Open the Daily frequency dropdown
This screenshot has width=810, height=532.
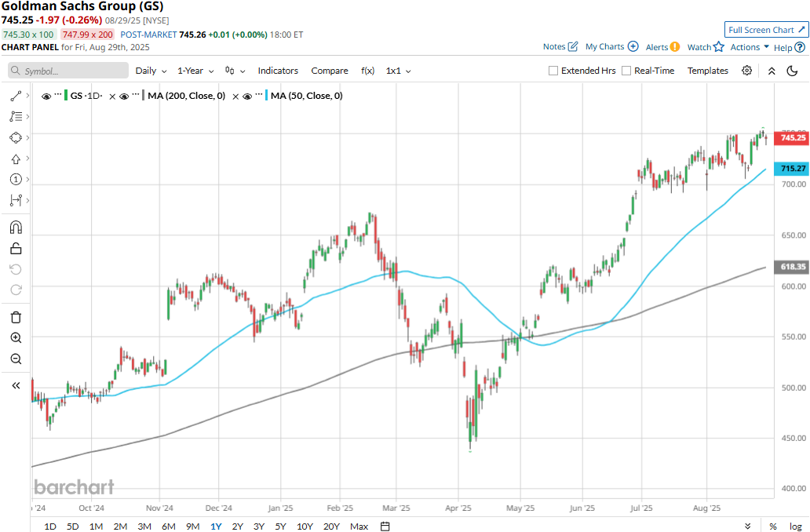tap(151, 71)
